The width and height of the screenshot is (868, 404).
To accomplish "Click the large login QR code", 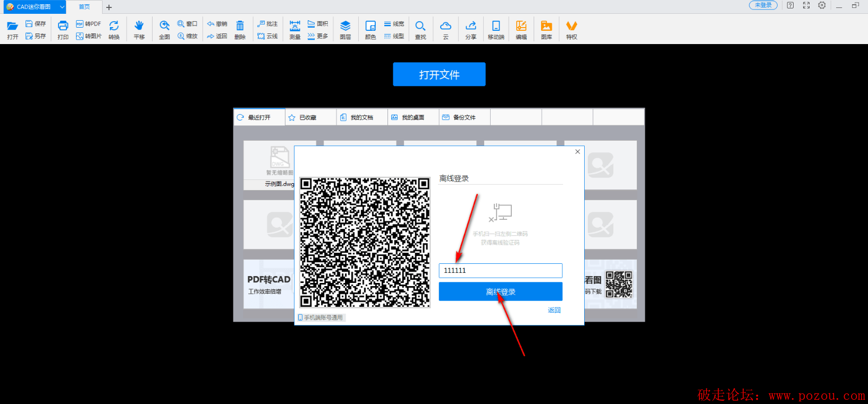I will pyautogui.click(x=365, y=243).
